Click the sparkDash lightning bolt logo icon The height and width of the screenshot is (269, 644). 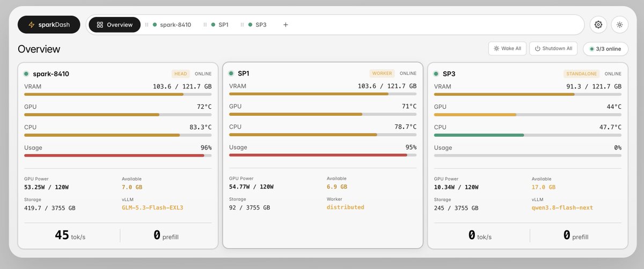click(x=32, y=25)
